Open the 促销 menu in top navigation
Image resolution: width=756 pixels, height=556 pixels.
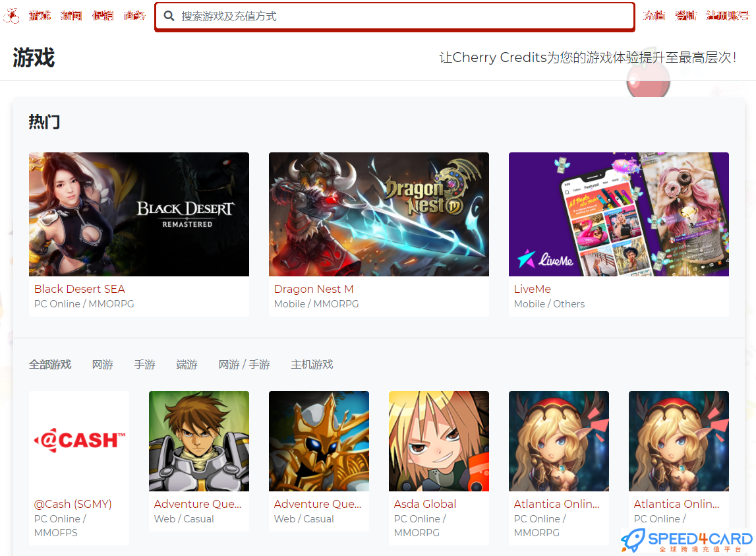[103, 16]
